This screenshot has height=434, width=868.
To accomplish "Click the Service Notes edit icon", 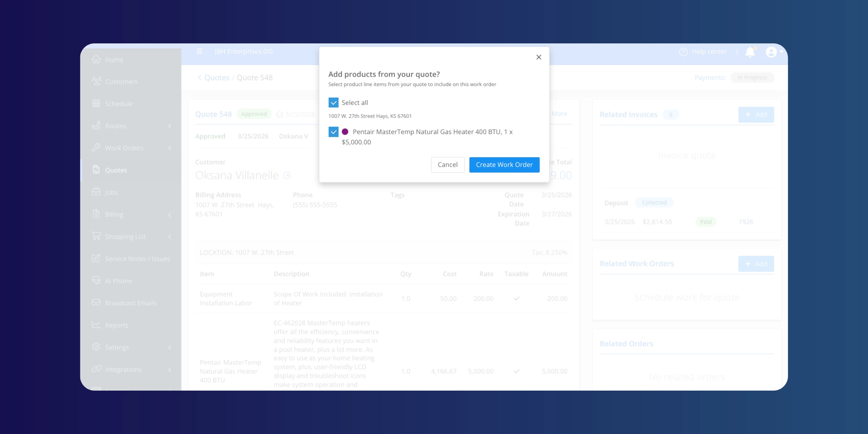I will click(96, 258).
